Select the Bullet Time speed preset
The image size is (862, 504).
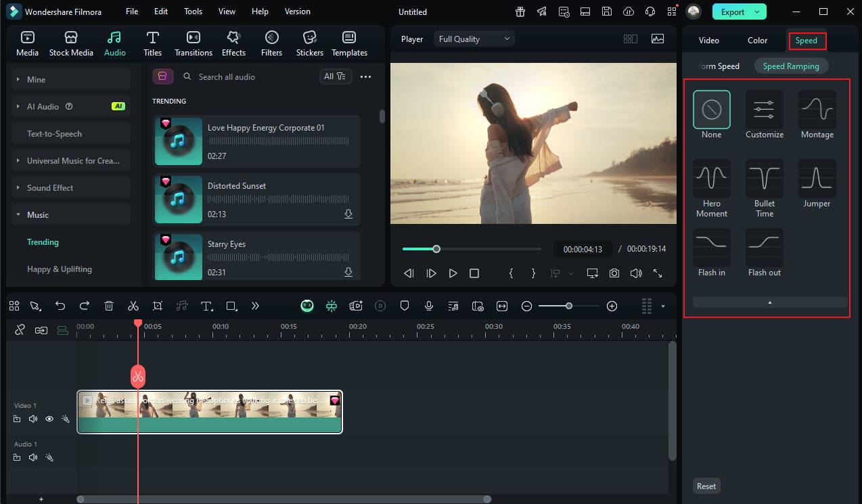click(x=765, y=189)
